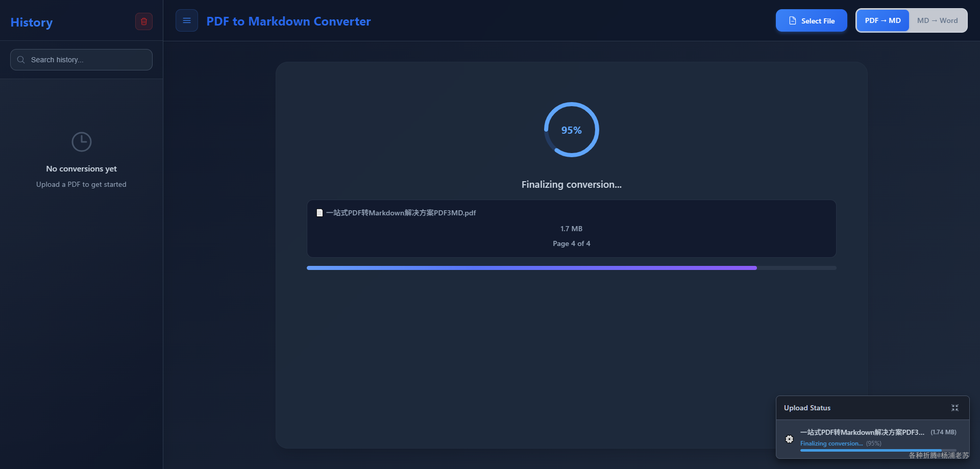
Task: Click the No conversions yet text
Action: pyautogui.click(x=82, y=169)
